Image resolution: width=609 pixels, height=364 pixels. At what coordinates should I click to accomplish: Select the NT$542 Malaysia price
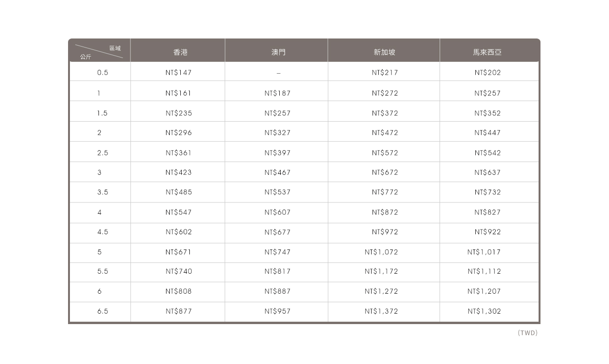(x=487, y=153)
